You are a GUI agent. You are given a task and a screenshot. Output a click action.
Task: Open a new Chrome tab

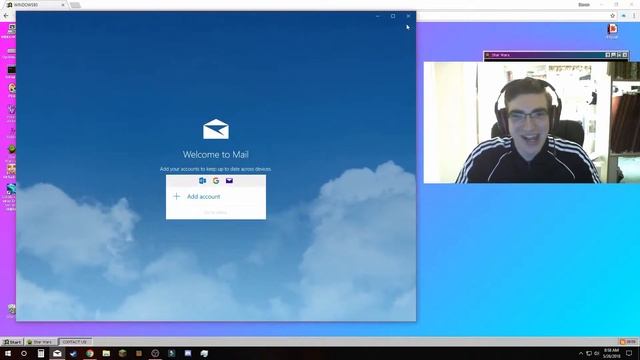(75, 5)
